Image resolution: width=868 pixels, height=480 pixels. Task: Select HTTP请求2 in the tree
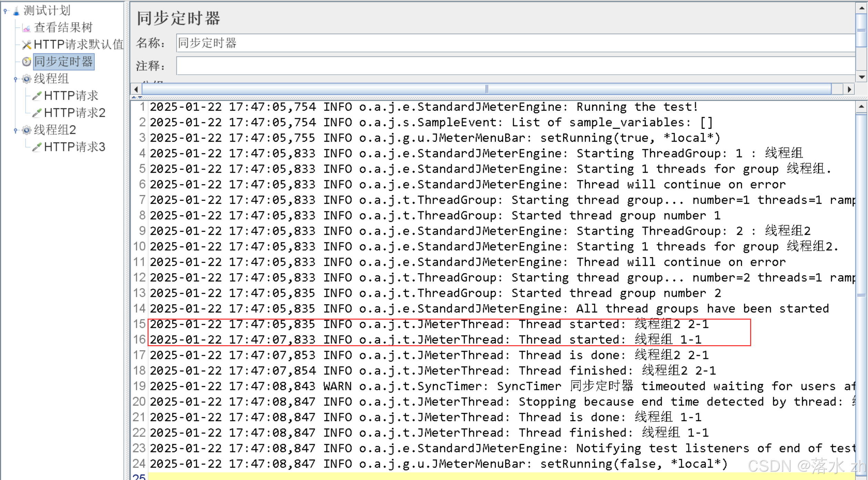coord(75,113)
